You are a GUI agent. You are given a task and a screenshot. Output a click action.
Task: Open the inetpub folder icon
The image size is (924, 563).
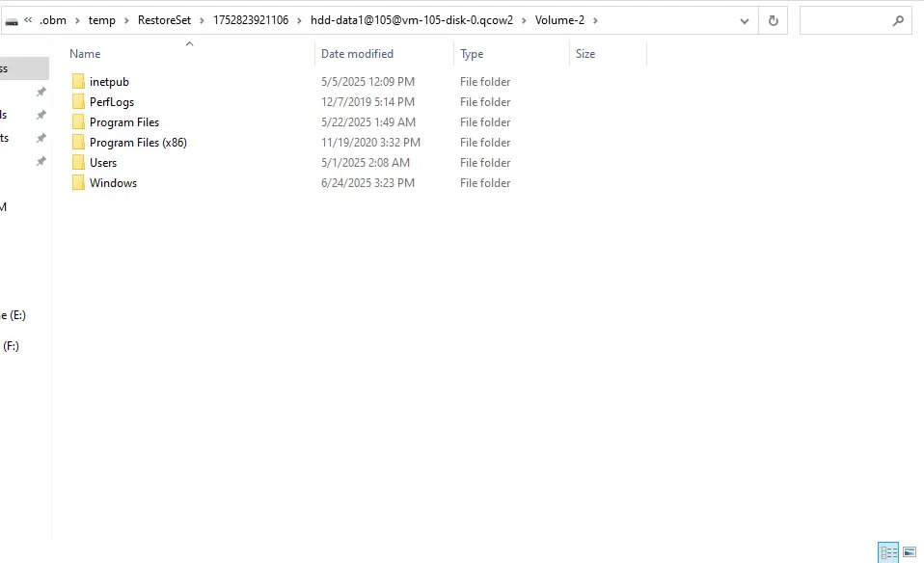[x=78, y=81]
